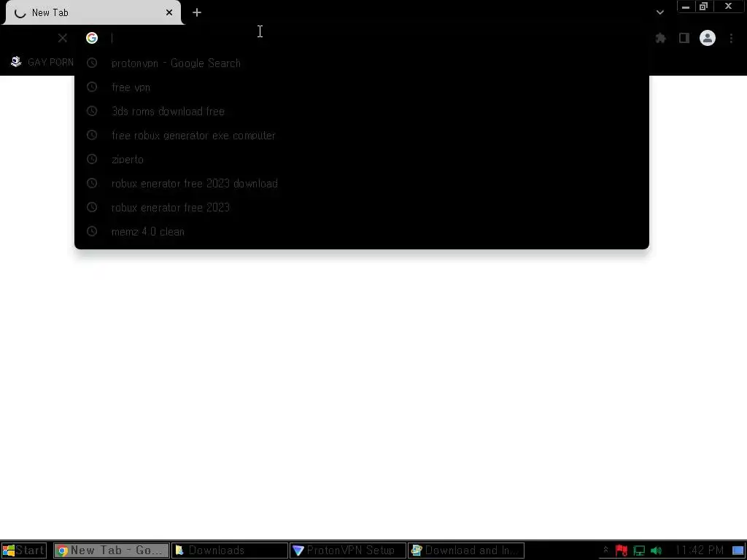The width and height of the screenshot is (747, 560).
Task: Select suggestion '3ds roms download free'
Action: (x=362, y=111)
